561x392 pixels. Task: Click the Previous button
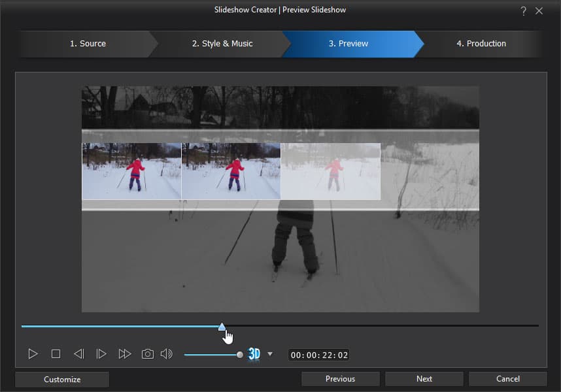tap(340, 379)
